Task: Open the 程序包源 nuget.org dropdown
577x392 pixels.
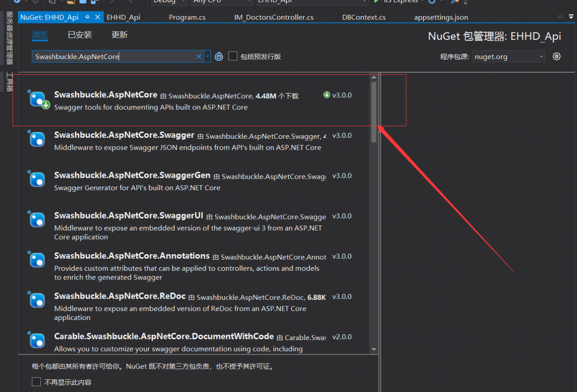Action: (509, 57)
